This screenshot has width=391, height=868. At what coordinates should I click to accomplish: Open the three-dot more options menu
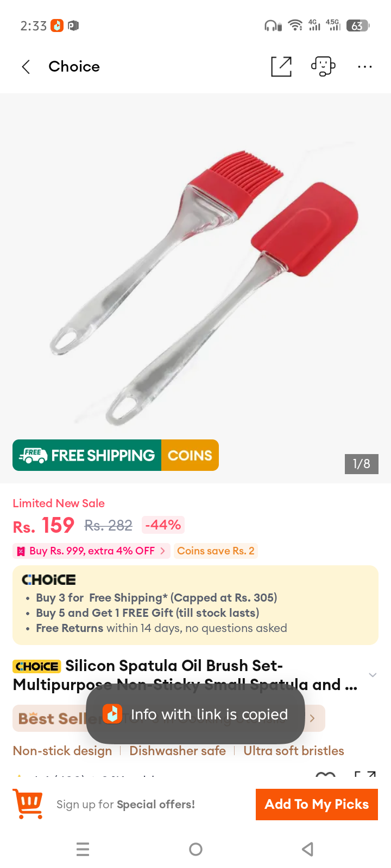[x=365, y=67]
